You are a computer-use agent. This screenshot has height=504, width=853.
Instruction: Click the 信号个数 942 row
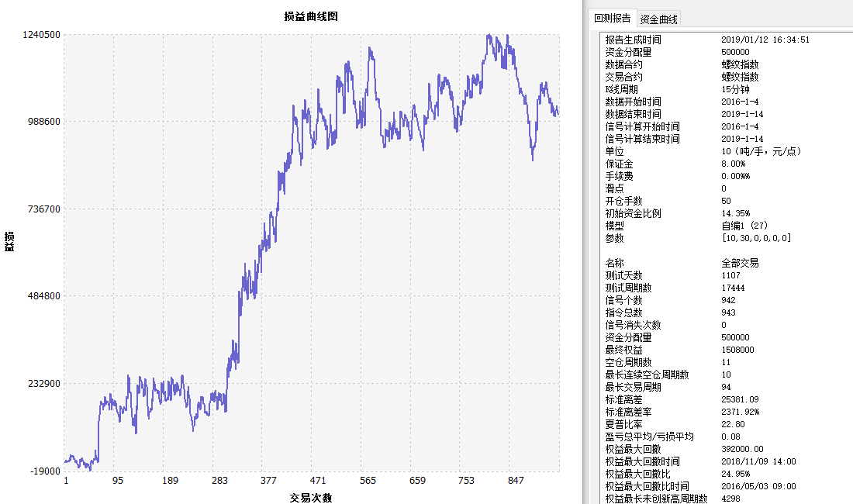pos(623,300)
